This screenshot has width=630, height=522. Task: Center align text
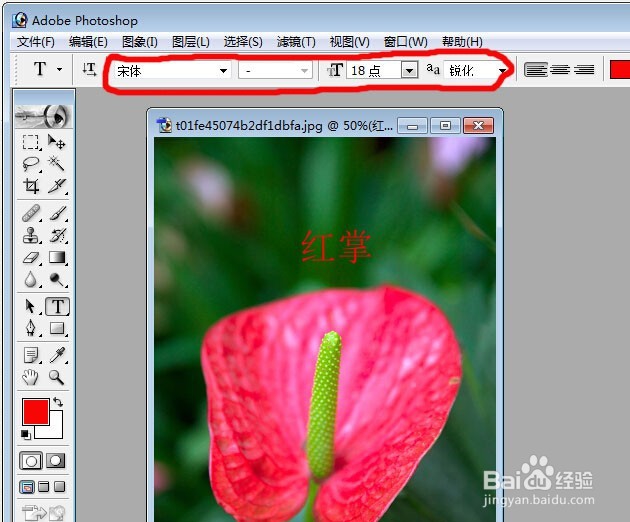560,70
